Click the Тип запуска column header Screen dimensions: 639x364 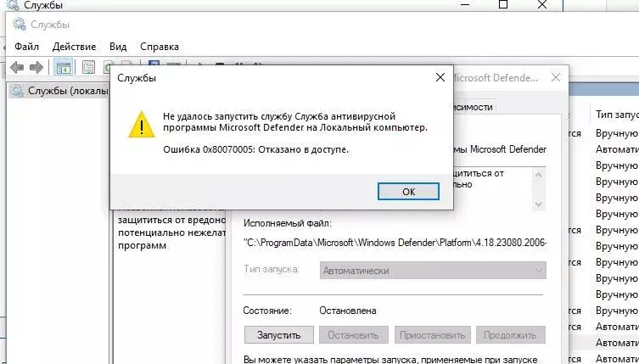[x=617, y=115]
